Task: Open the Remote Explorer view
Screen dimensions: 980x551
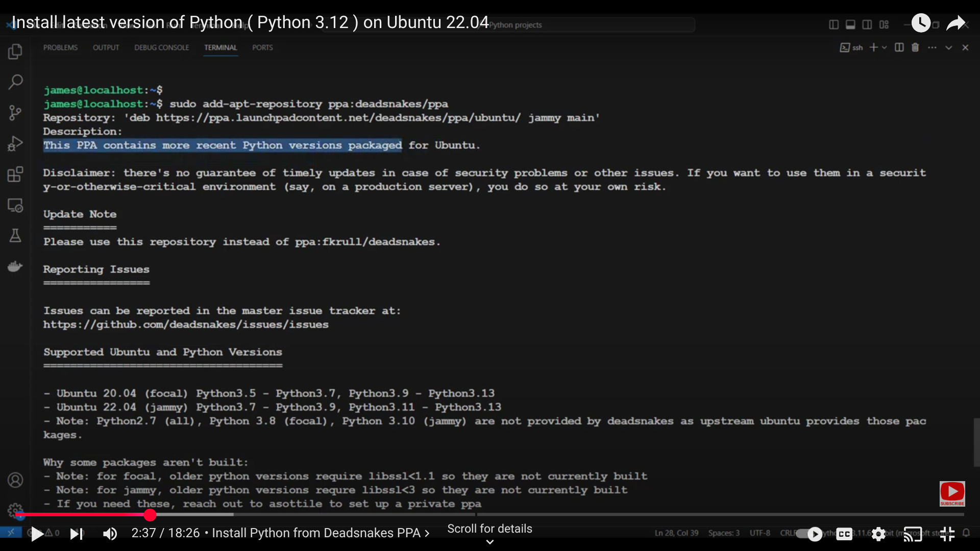Action: click(15, 205)
